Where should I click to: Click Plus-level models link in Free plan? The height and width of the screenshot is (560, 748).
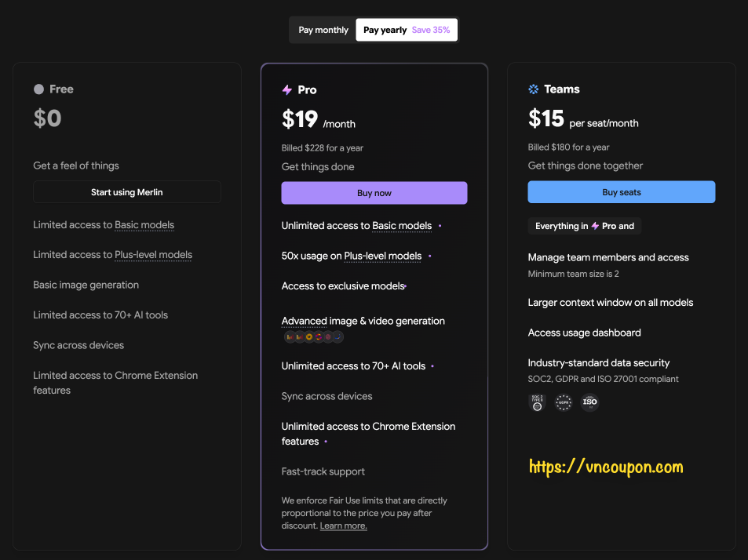coord(153,255)
